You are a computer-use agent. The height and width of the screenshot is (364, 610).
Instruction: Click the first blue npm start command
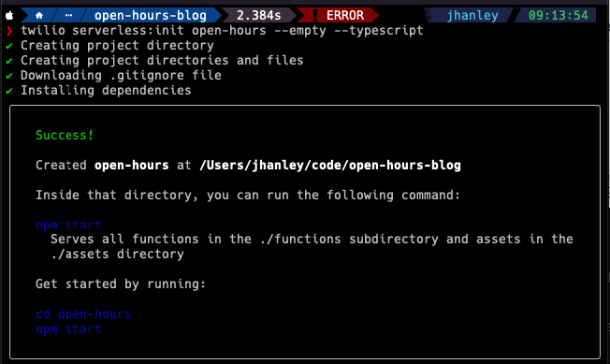pos(68,225)
